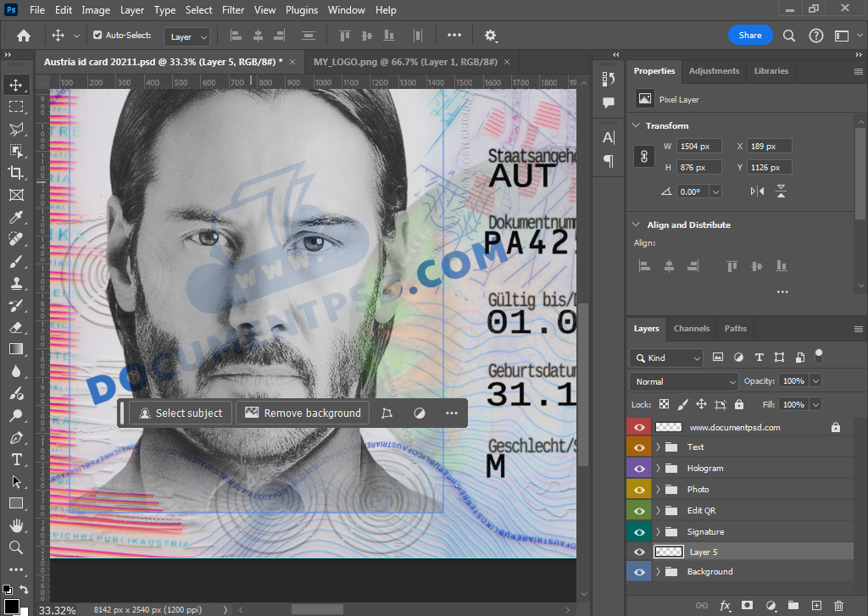Toggle link between width and height
Screen dimensions: 868x616
(x=644, y=157)
